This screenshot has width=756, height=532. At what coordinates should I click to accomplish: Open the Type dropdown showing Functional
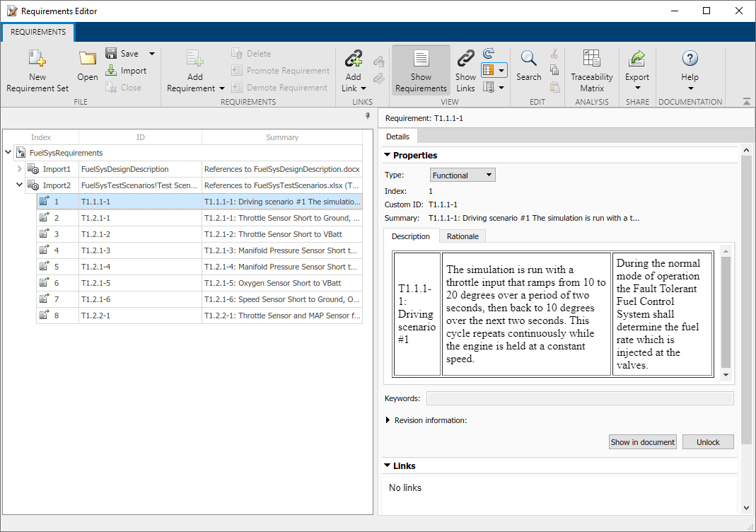click(x=463, y=175)
